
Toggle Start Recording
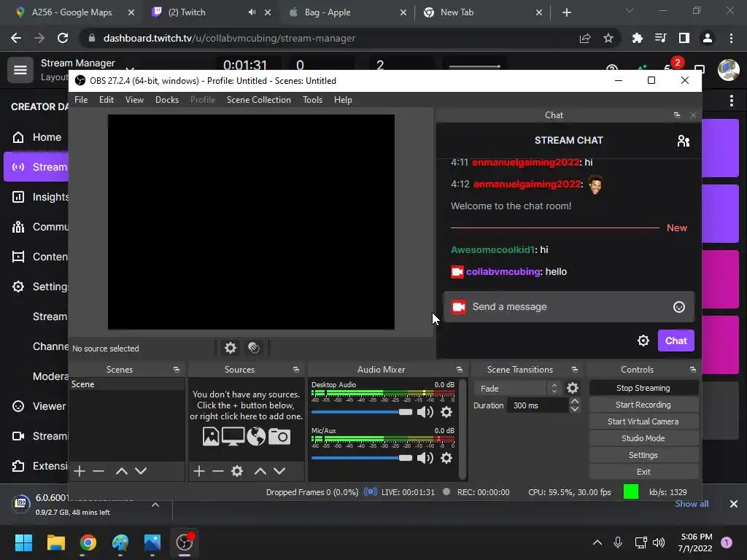pyautogui.click(x=643, y=405)
